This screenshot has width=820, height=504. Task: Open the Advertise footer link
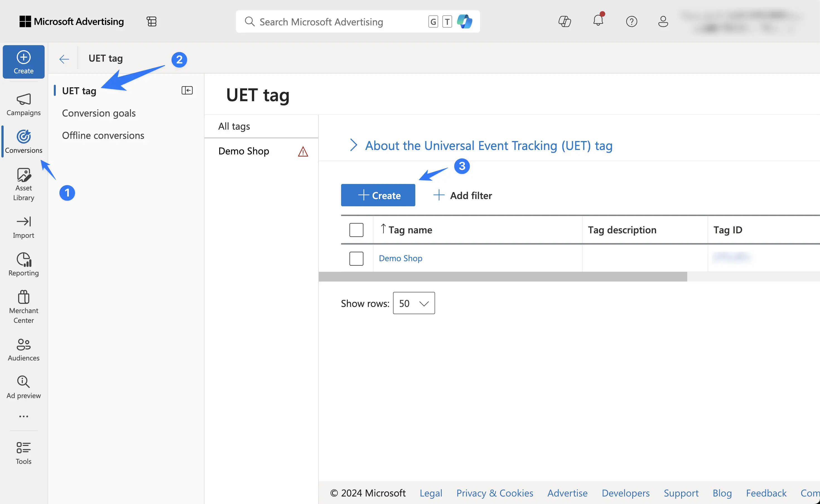pos(567,493)
